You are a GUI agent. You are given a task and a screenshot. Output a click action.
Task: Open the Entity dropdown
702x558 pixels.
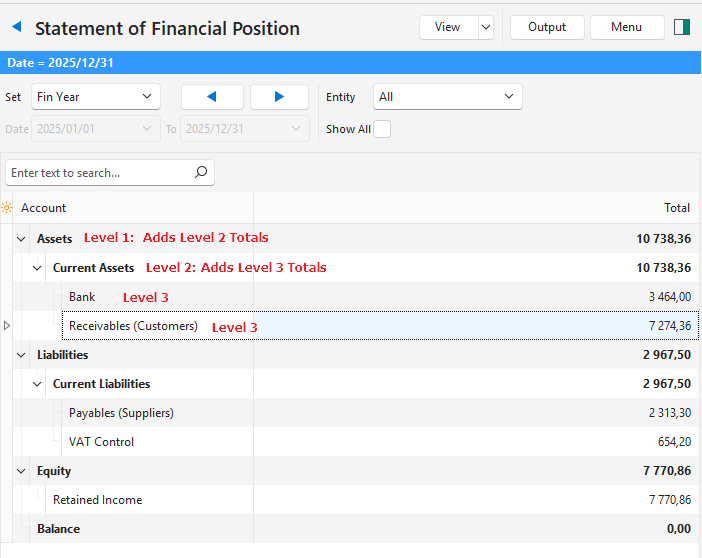(447, 97)
